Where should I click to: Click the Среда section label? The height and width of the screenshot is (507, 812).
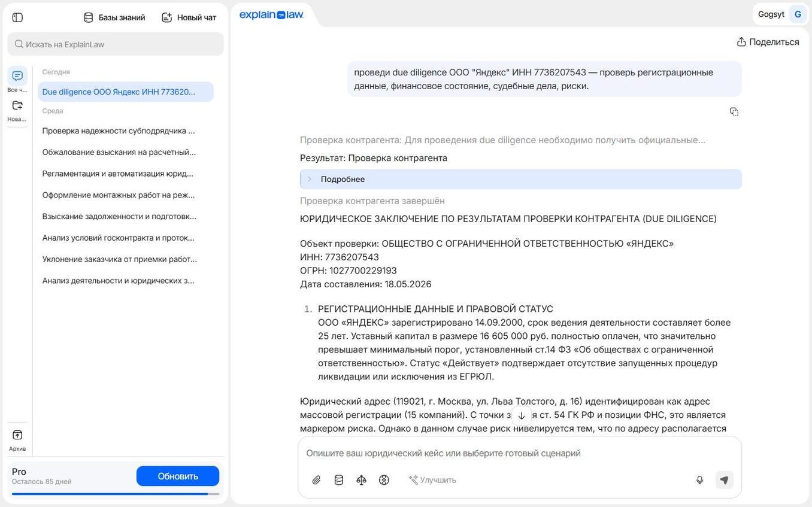pyautogui.click(x=53, y=111)
